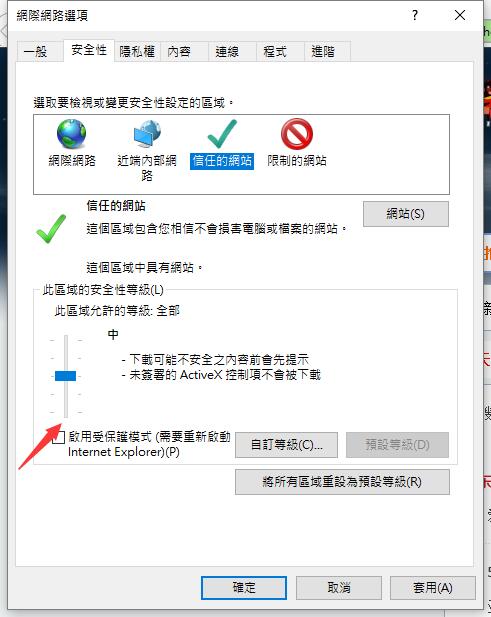Close the 網際網路選項 dialog with X
Image resolution: width=491 pixels, height=617 pixels.
click(460, 15)
